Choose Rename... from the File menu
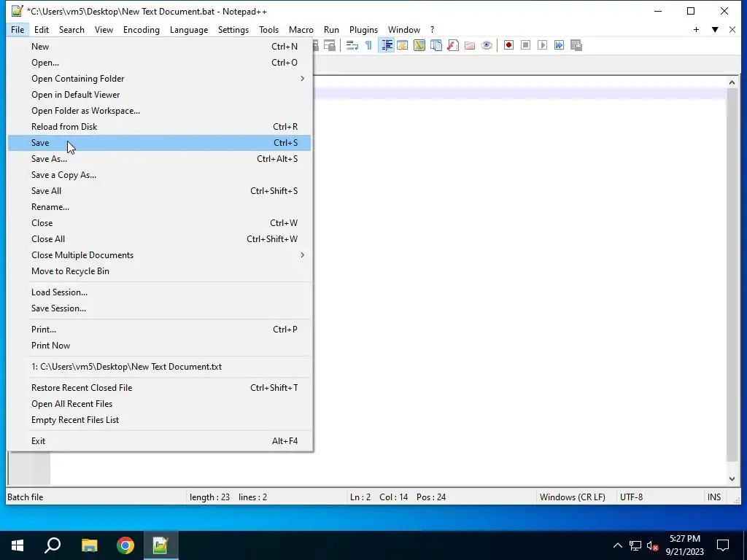 click(159, 207)
